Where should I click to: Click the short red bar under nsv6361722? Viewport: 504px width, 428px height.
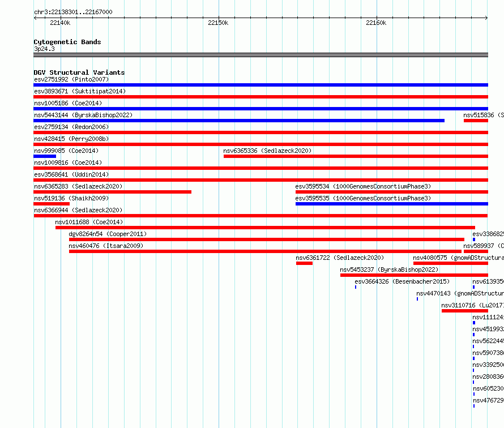click(305, 263)
